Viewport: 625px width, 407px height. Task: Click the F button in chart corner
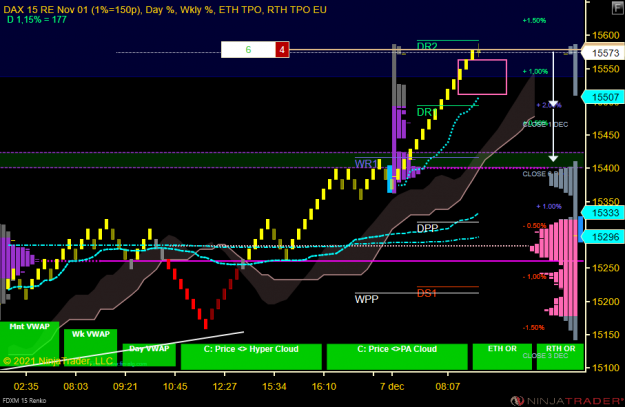coord(617,8)
